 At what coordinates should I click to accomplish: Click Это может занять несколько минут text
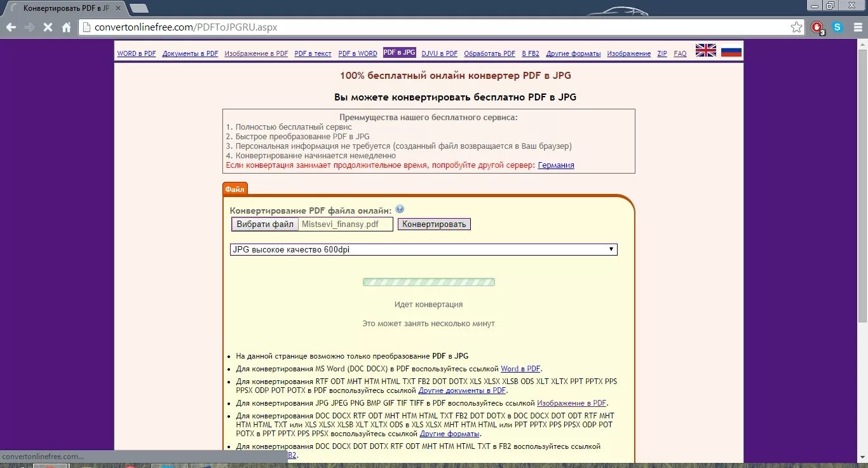tap(428, 324)
